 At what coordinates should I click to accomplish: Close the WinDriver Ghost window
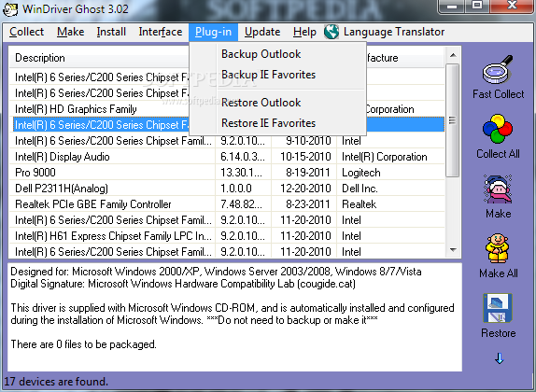(x=512, y=7)
